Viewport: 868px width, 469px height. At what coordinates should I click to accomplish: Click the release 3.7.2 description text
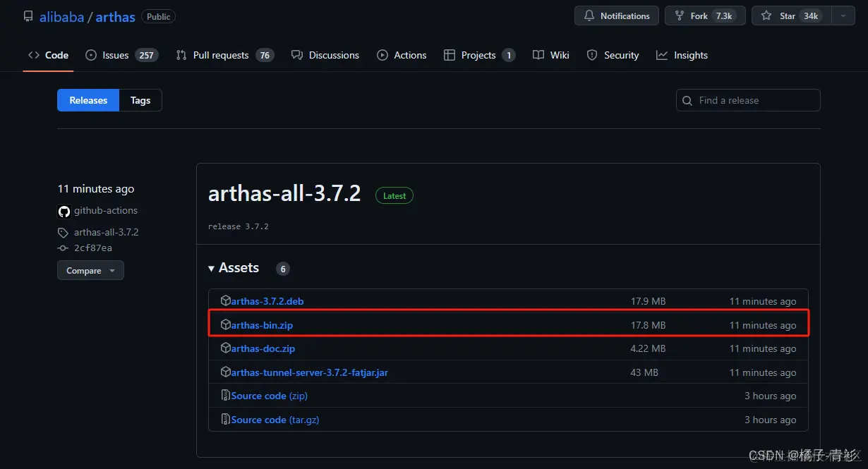coord(238,226)
